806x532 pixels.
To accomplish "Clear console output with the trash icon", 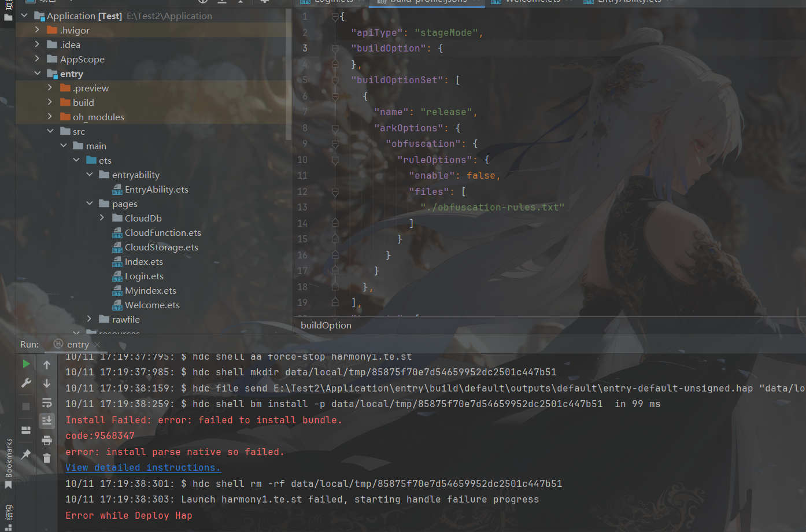I will 47,459.
